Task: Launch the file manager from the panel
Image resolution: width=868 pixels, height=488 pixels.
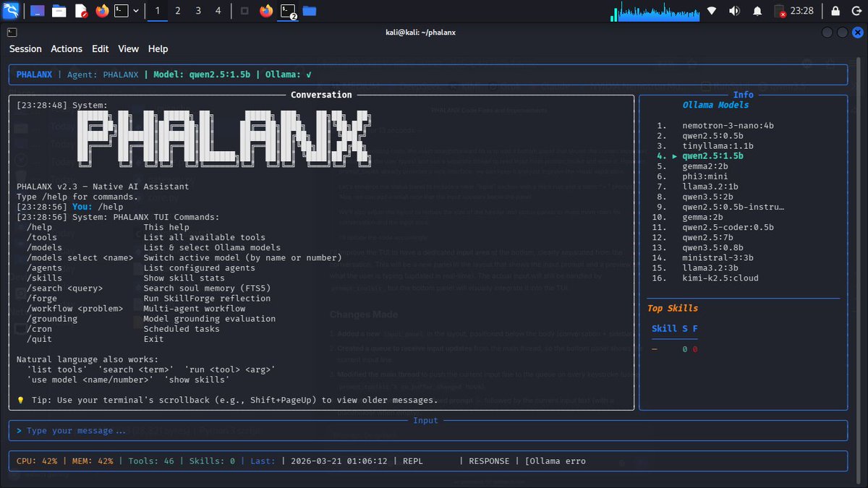Action: pos(59,11)
